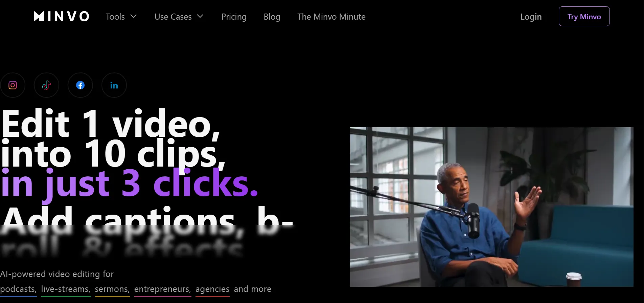
Task: Click the LinkedIn icon
Action: [114, 85]
